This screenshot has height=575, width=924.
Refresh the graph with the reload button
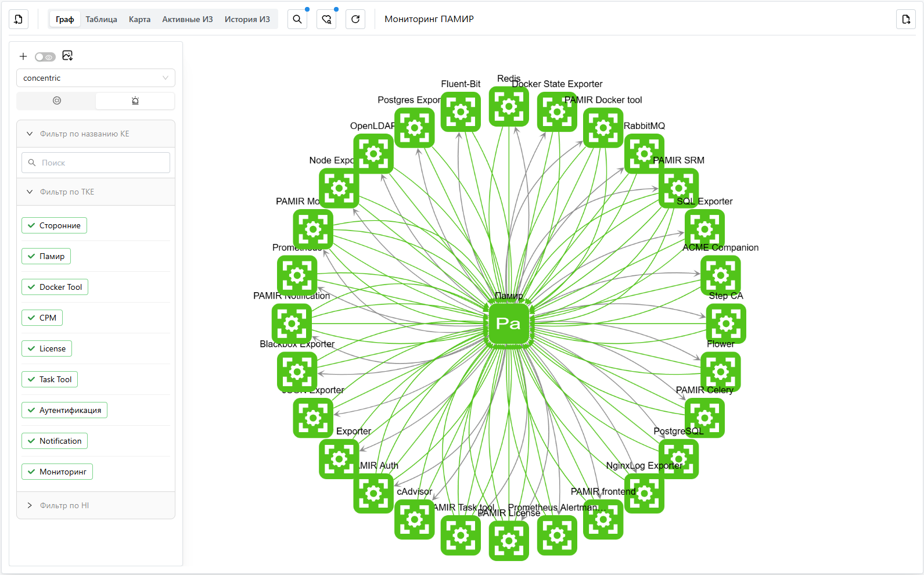[x=355, y=19]
